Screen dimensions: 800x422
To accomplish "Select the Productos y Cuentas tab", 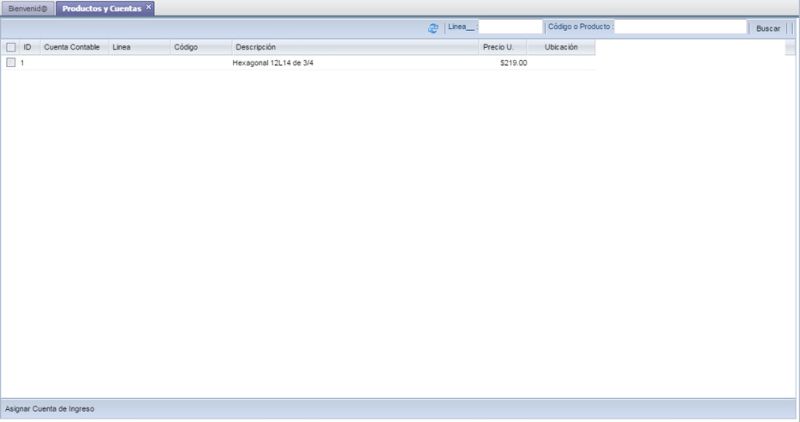I will (x=100, y=8).
